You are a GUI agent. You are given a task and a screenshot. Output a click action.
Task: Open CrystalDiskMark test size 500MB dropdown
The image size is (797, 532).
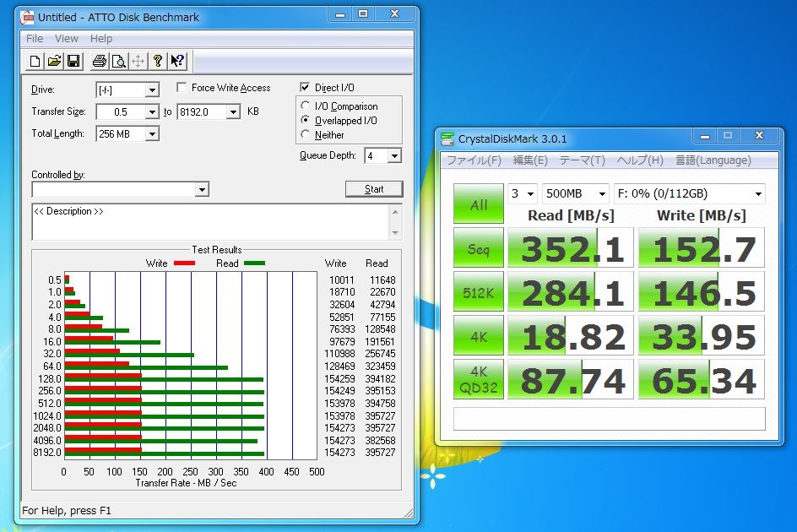coord(576,193)
